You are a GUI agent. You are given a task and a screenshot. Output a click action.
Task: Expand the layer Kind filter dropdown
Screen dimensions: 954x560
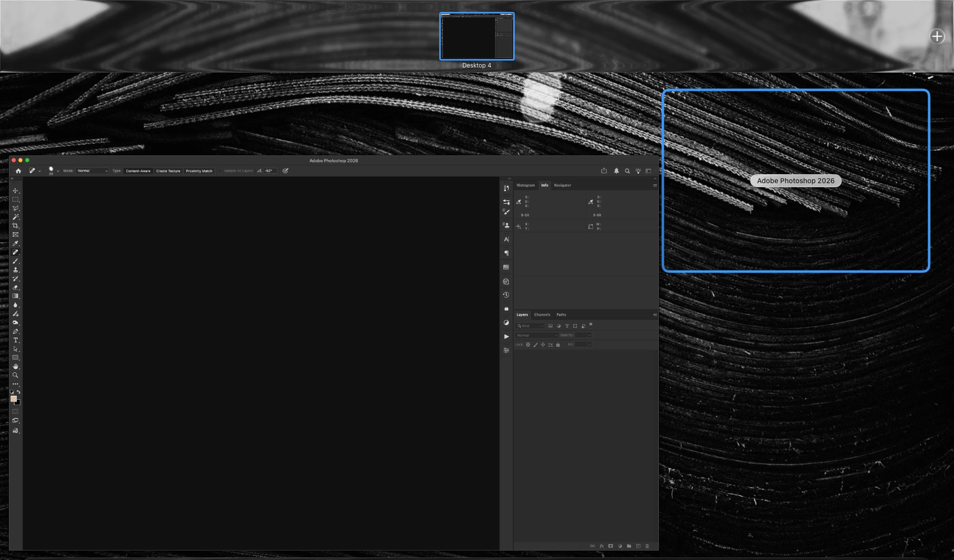point(530,326)
